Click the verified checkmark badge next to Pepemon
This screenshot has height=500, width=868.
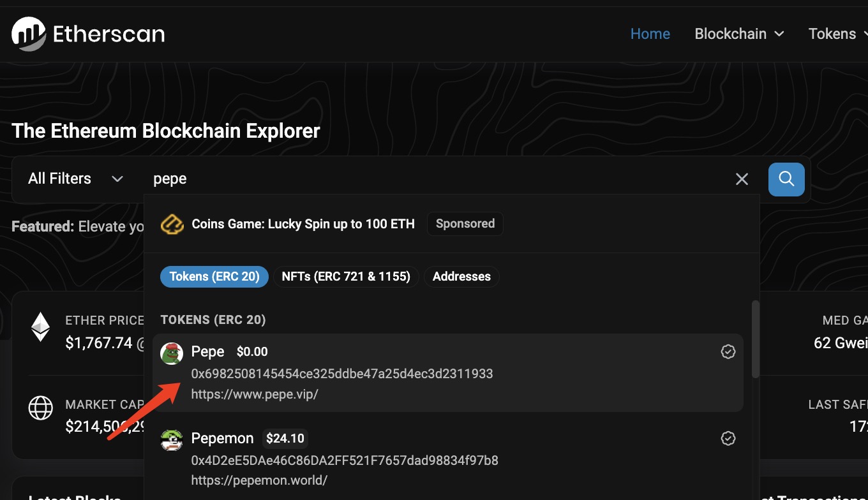[728, 439]
